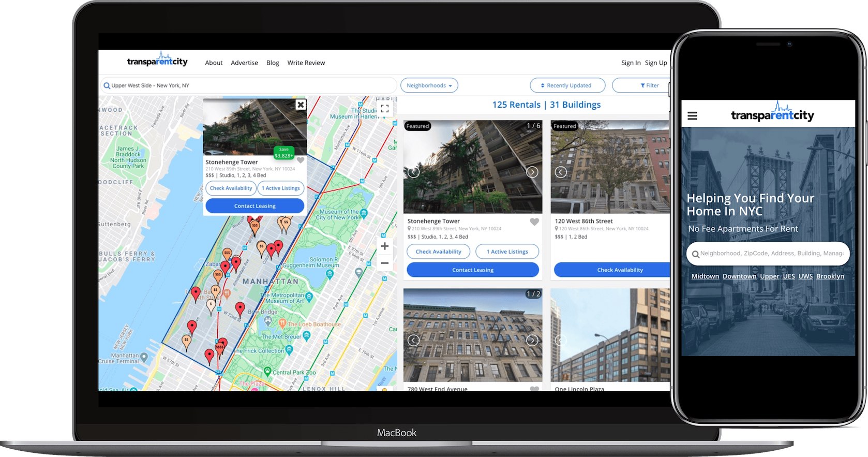The height and width of the screenshot is (457, 868).
Task: Open the 120 West 86th Street card photo
Action: click(610, 167)
